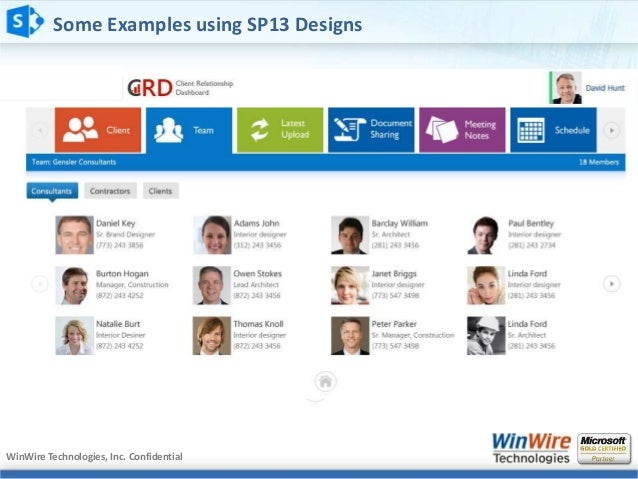This screenshot has width=638, height=479.
Task: Open David Hunt user profile photo
Action: tap(566, 88)
